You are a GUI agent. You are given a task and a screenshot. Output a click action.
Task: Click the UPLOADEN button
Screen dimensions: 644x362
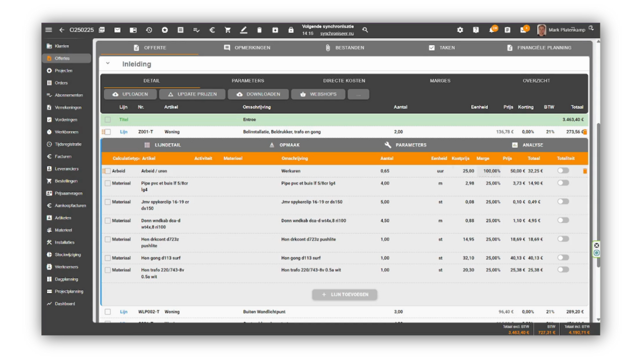130,94
